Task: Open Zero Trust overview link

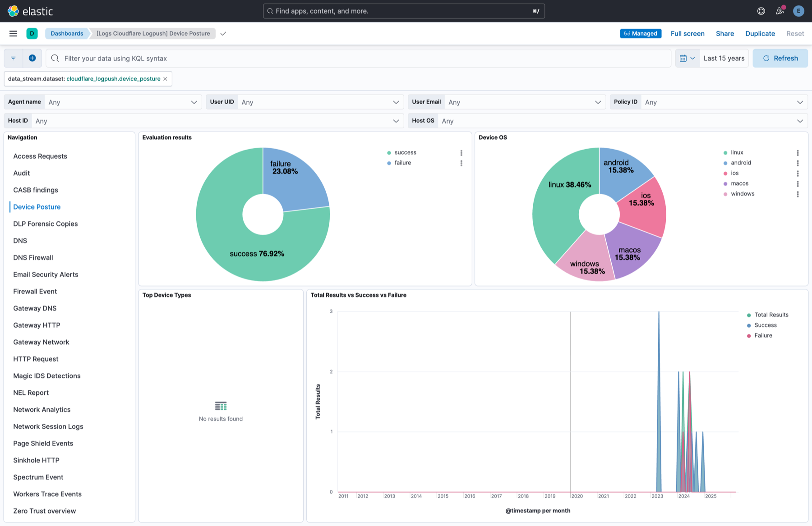Action: (x=45, y=511)
